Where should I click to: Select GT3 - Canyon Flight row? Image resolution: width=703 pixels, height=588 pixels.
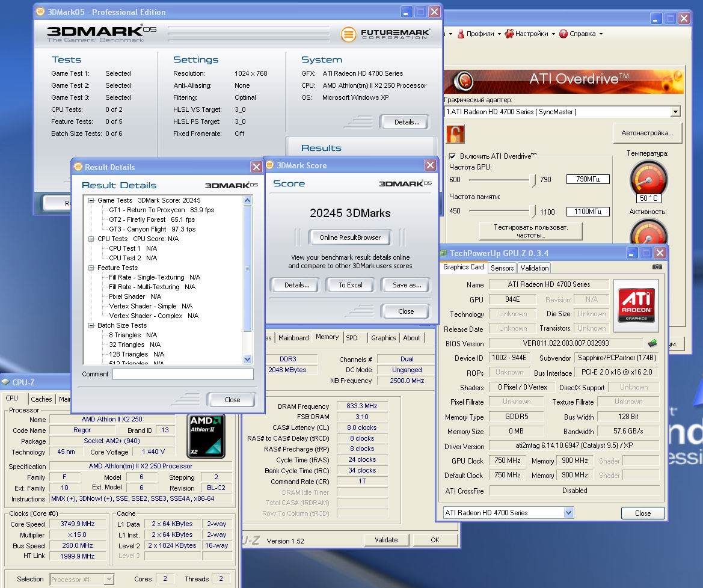(x=152, y=229)
